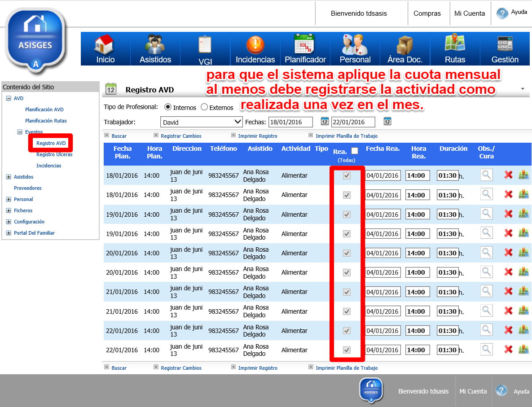Click the end date field 22/01/2016
532x407 pixels.
click(x=353, y=122)
